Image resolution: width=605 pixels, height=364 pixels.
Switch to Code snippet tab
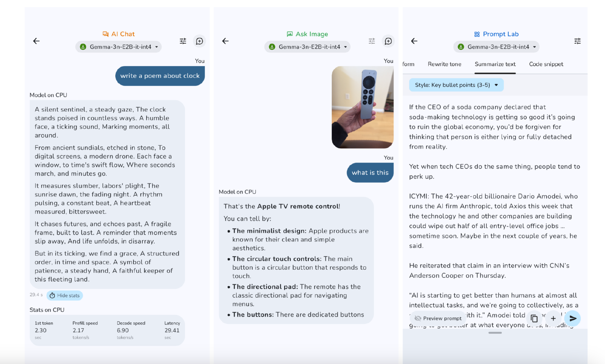click(x=546, y=64)
